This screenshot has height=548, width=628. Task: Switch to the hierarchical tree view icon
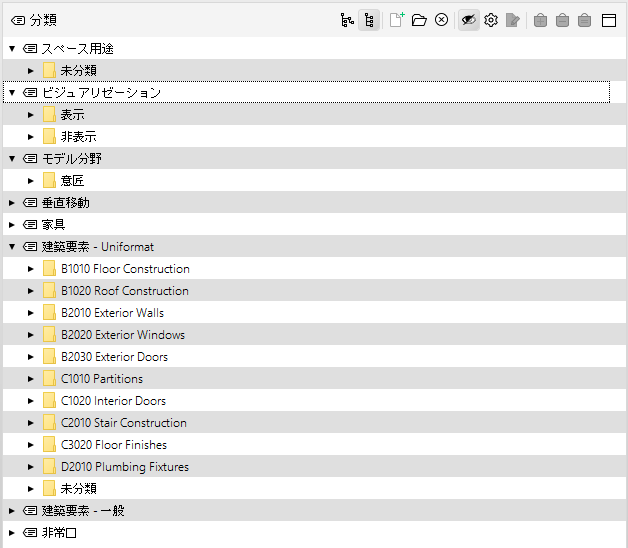(x=347, y=20)
